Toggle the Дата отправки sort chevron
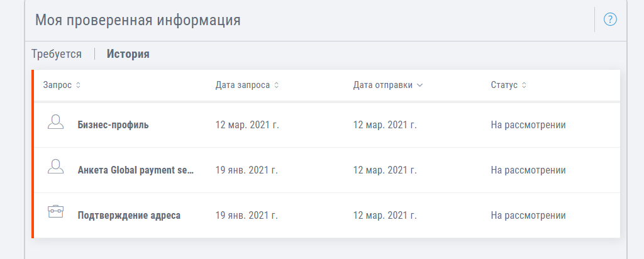The image size is (644, 259). [419, 85]
